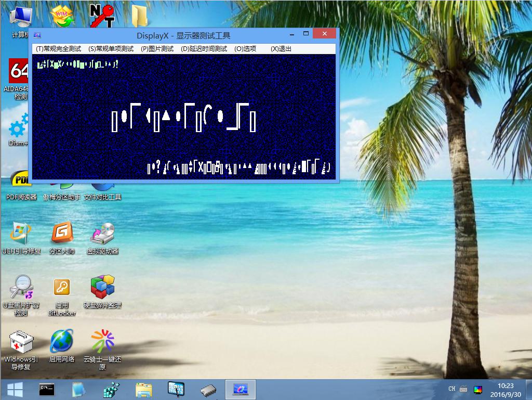
Task: Click the Command Prompt taskbar icon
Action: click(47, 389)
